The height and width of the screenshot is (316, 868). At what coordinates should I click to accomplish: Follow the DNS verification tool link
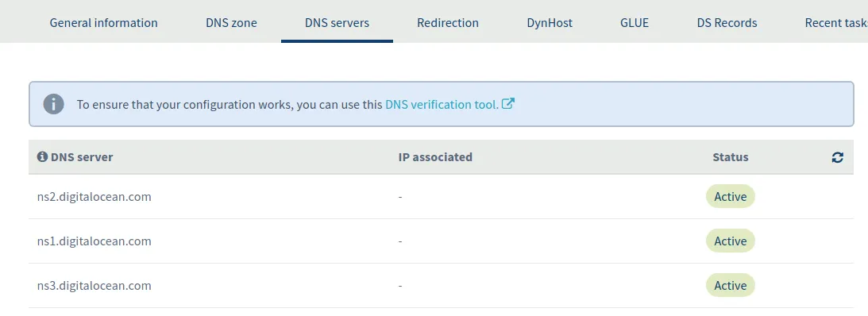tap(442, 104)
